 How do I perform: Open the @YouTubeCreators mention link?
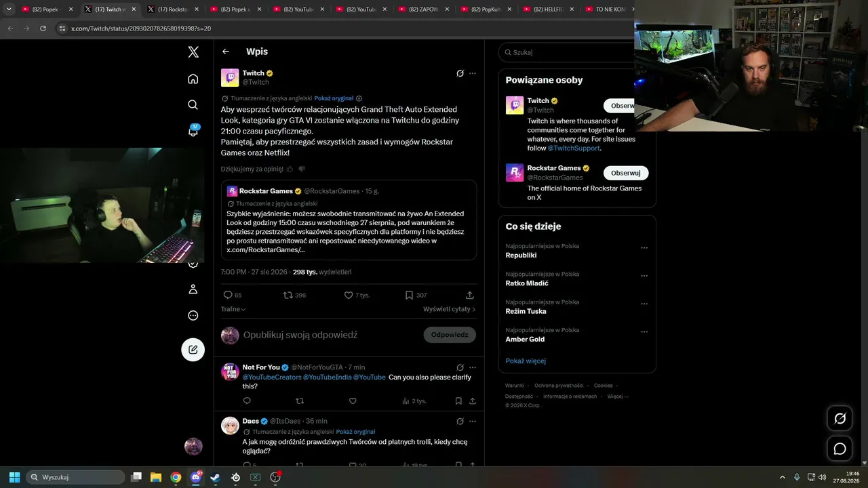click(x=272, y=377)
